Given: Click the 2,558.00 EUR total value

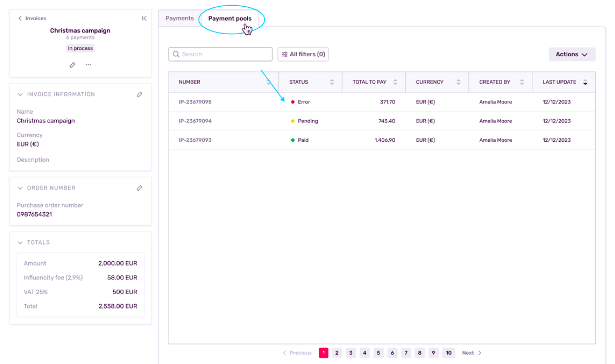Looking at the screenshot, I should point(118,306).
